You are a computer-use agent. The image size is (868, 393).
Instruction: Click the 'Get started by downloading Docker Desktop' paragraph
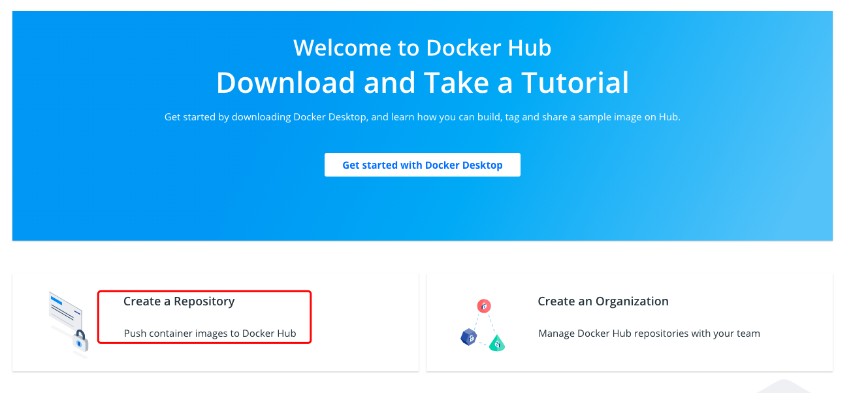[423, 117]
